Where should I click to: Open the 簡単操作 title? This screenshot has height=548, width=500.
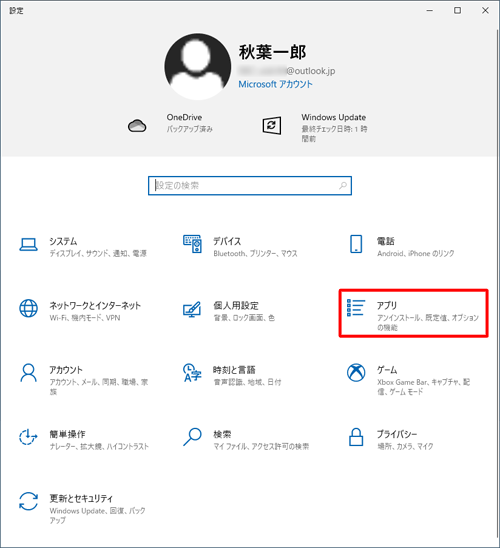click(67, 434)
